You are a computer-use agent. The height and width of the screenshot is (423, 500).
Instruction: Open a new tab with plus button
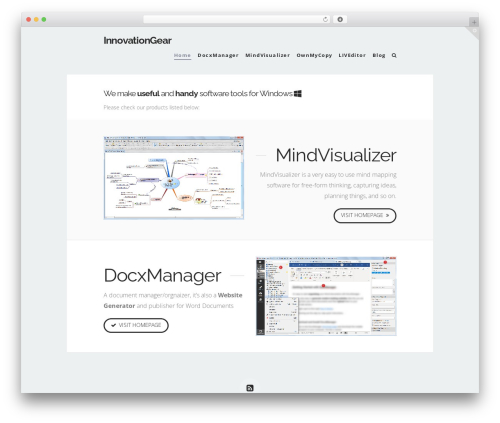pos(474,22)
